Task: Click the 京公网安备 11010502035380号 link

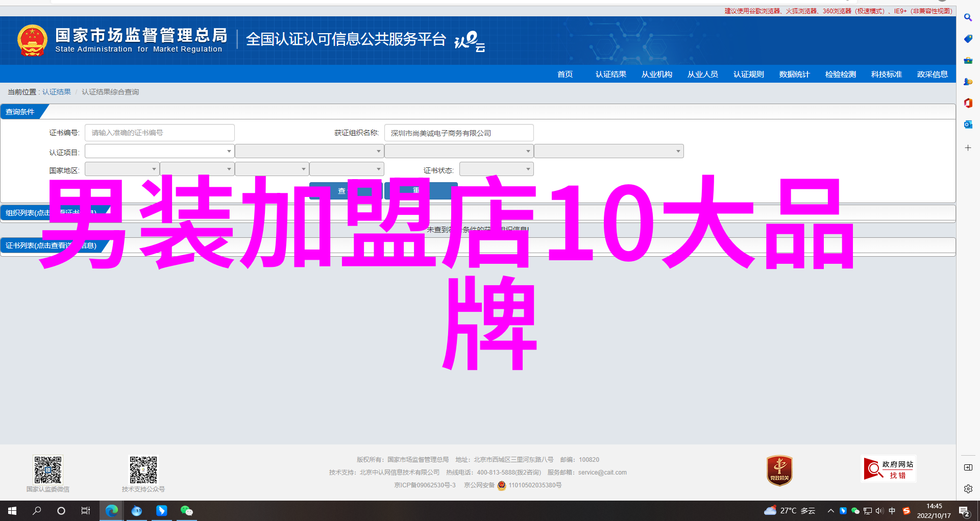Action: 512,485
